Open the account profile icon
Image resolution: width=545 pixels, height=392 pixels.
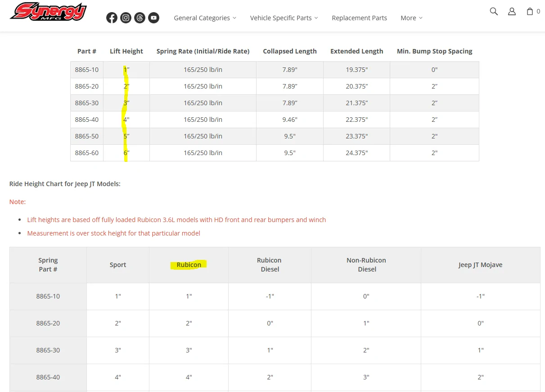click(x=512, y=11)
